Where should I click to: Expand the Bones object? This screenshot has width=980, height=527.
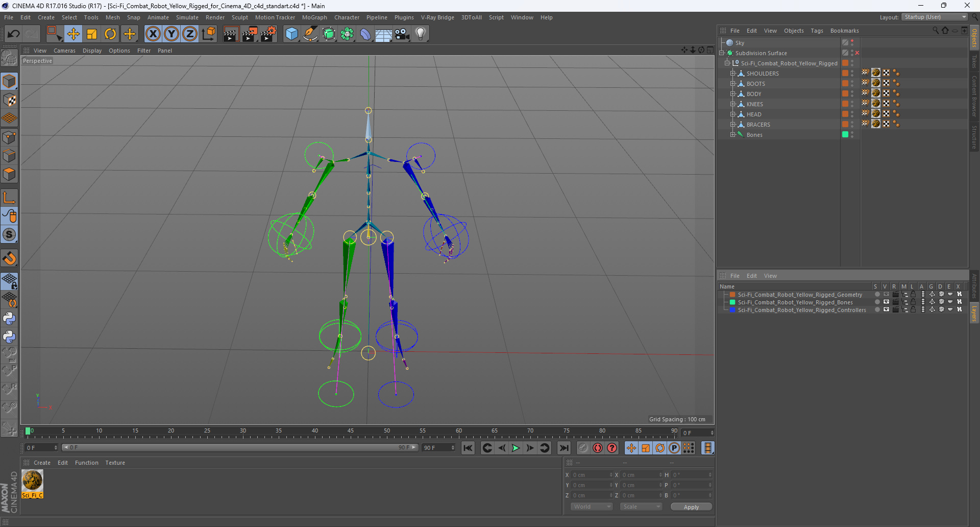(732, 135)
